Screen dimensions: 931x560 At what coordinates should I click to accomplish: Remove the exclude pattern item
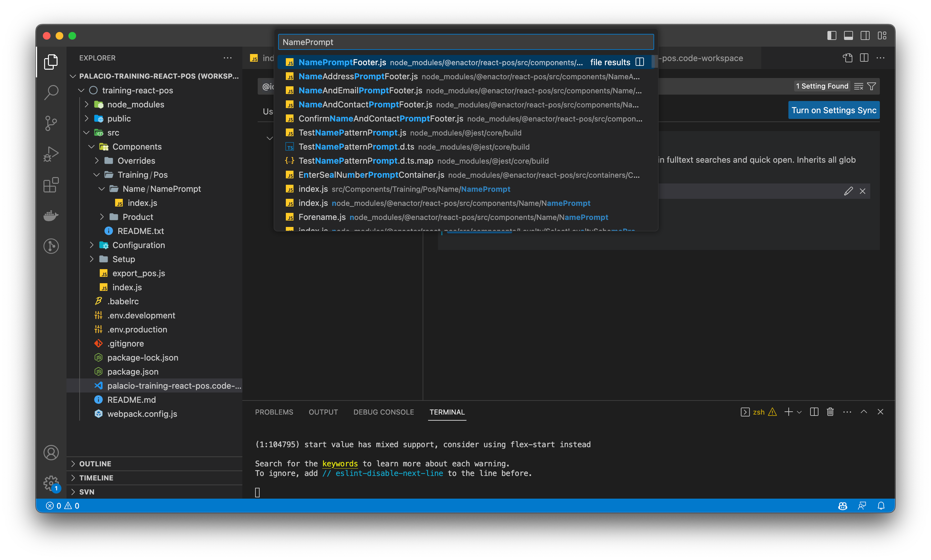click(x=863, y=191)
